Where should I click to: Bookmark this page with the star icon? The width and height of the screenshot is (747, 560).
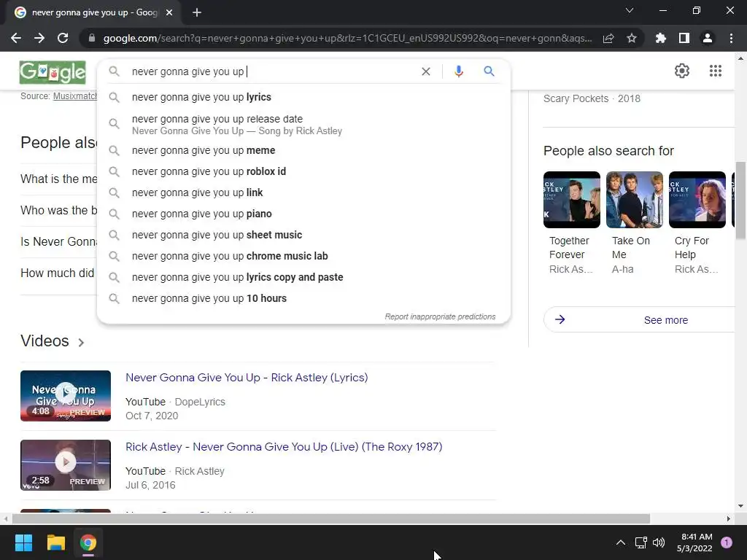click(x=631, y=38)
